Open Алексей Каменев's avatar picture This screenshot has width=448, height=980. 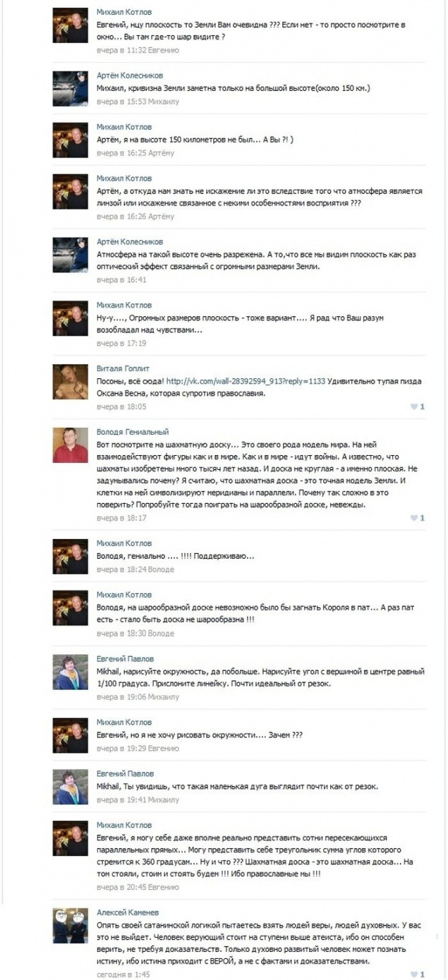(71, 925)
